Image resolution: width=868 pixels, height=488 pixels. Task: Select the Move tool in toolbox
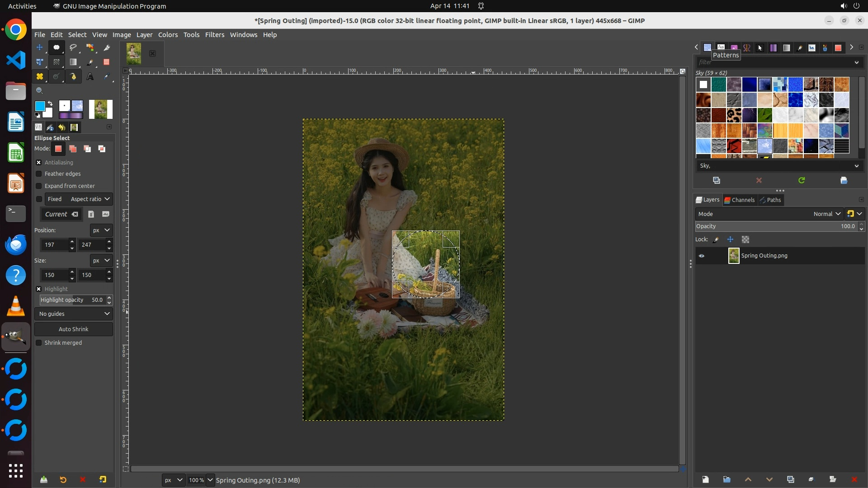[x=40, y=47]
